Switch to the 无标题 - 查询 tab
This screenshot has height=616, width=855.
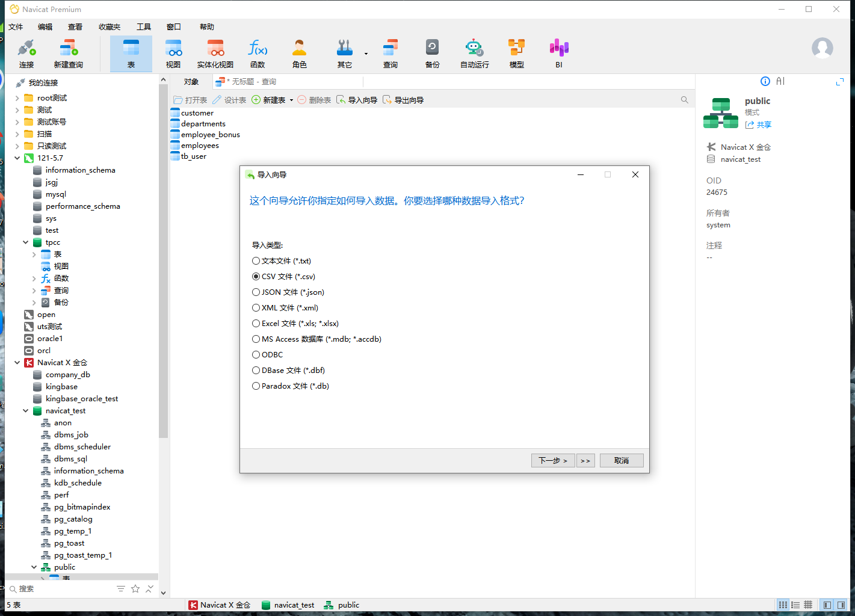[x=250, y=82]
